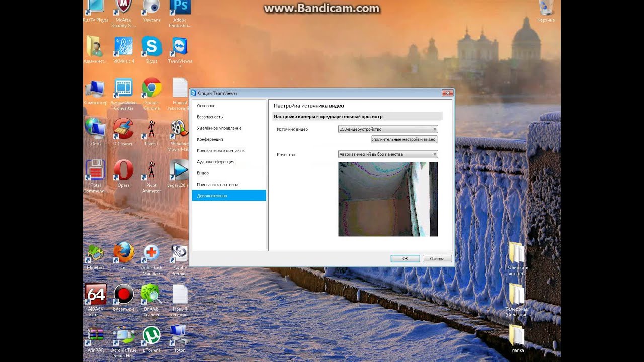Open the Компьютер desktop icon
644x362 pixels.
95,91
